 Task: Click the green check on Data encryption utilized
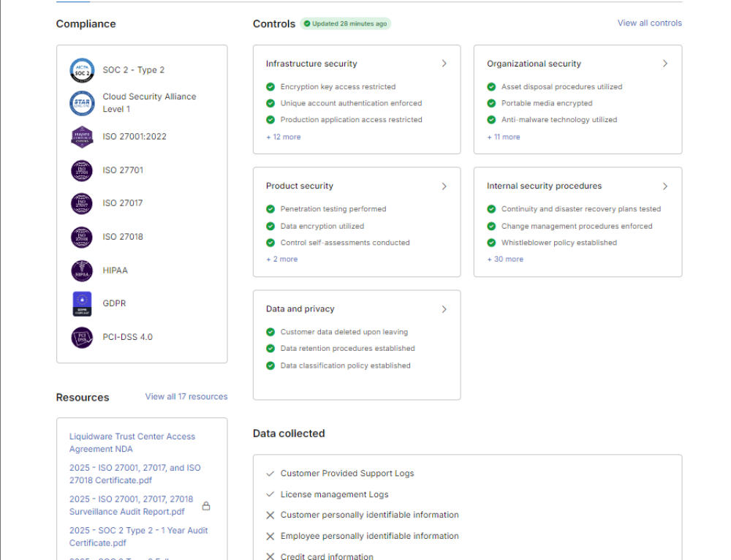(x=271, y=226)
